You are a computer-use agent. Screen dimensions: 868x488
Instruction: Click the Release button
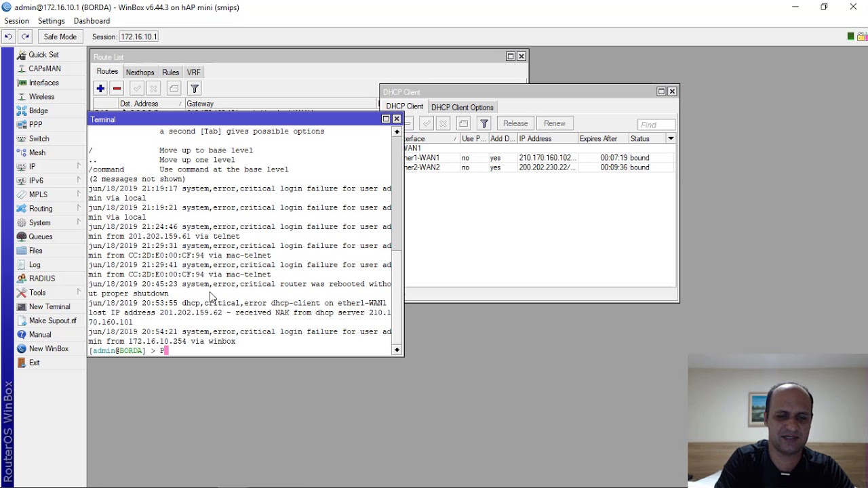point(515,123)
